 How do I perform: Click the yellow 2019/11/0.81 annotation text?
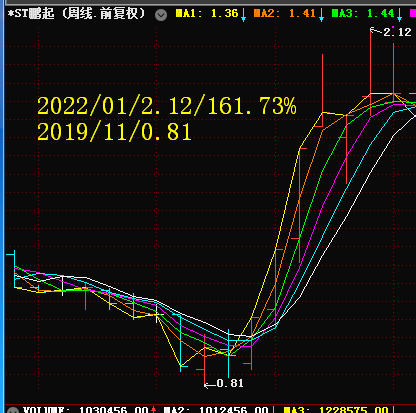(x=114, y=132)
